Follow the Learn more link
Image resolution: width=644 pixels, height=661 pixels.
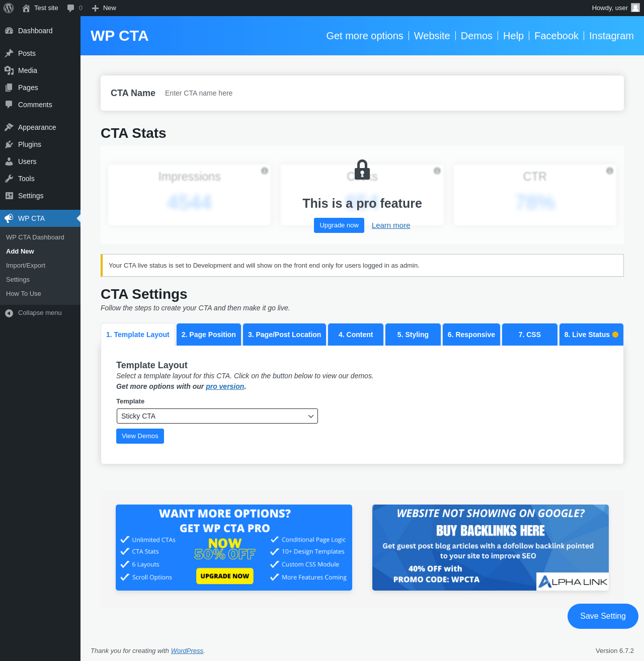click(391, 225)
